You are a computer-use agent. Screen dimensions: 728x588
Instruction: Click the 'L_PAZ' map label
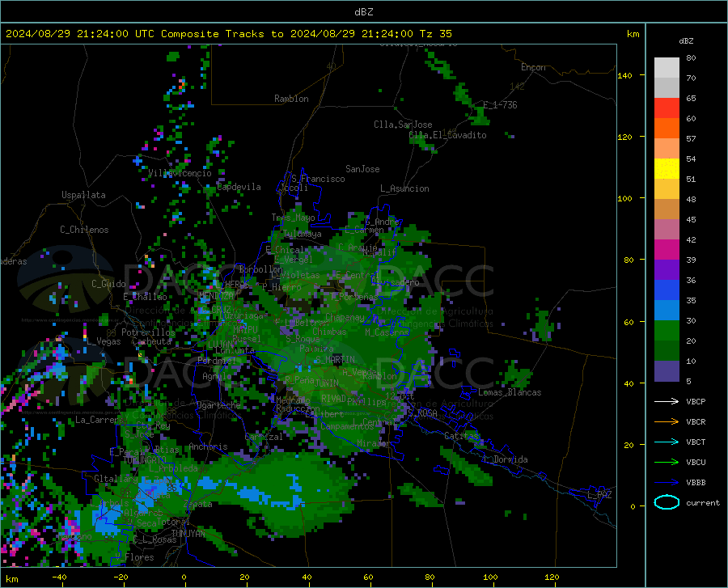pyautogui.click(x=599, y=495)
